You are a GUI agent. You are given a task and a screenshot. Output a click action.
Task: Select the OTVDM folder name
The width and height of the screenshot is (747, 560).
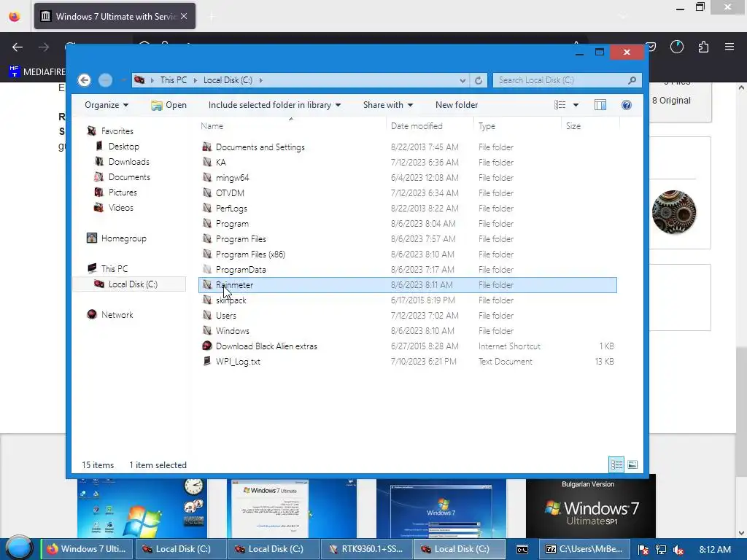[230, 192]
